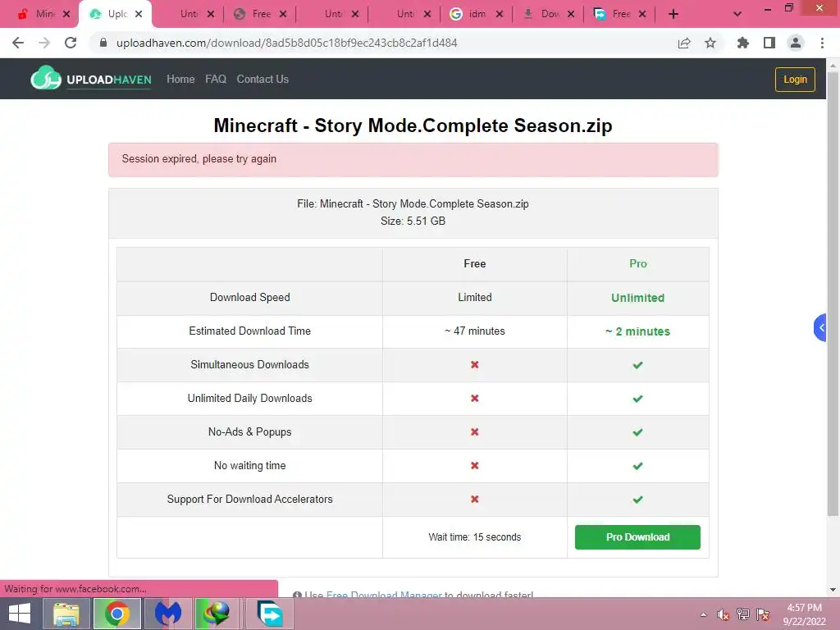840x630 pixels.
Task: Click the blue arrow app taskbar icon
Action: pyautogui.click(x=270, y=614)
